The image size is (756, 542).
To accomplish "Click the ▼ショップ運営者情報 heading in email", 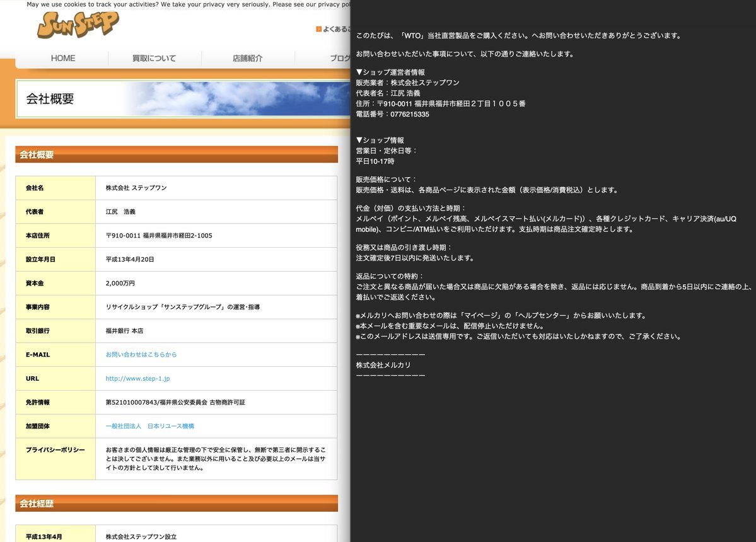I will 390,72.
